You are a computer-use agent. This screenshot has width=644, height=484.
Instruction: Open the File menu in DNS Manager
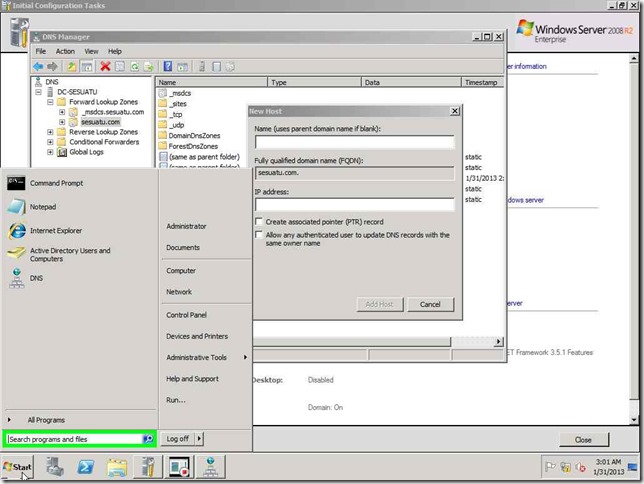tap(41, 51)
